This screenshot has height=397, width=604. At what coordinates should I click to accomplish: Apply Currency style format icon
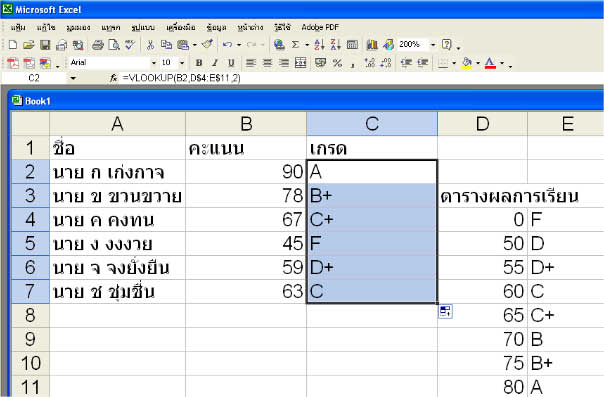[x=320, y=63]
